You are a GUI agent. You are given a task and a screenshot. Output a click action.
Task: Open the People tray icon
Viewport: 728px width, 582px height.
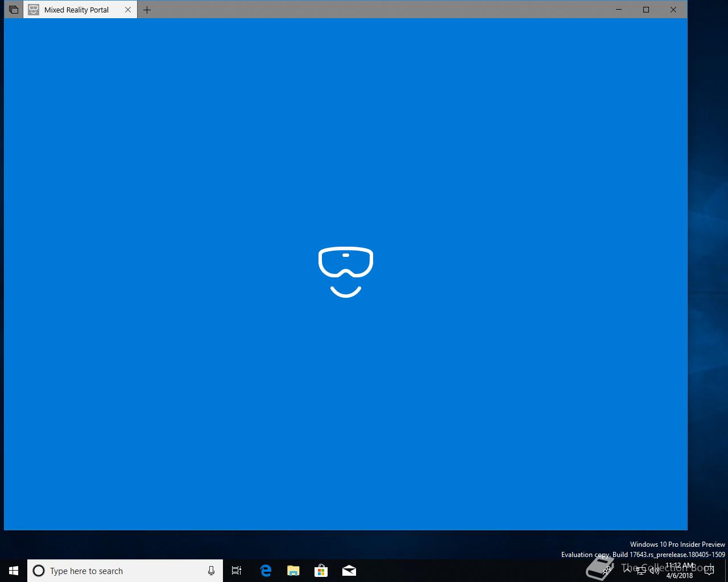606,571
